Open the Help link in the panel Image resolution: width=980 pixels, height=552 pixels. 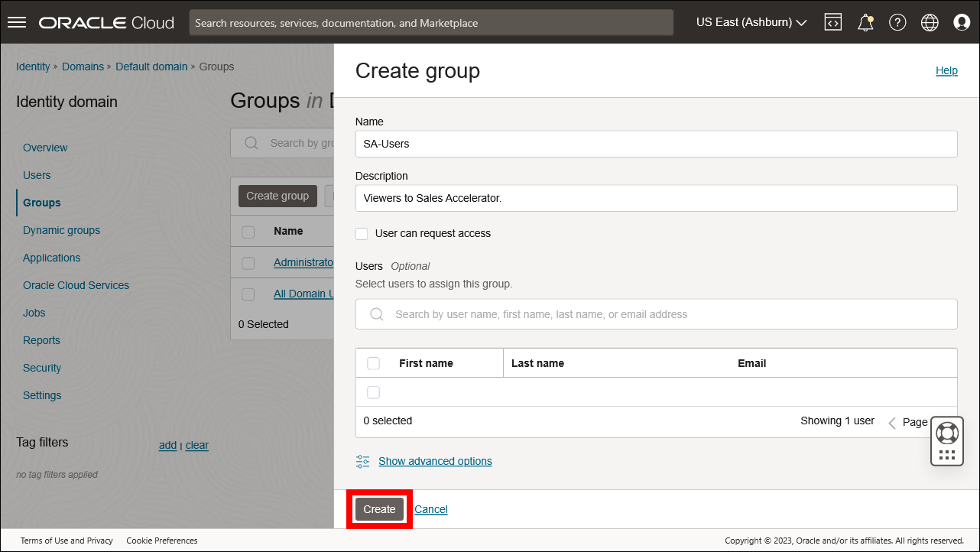[946, 70]
